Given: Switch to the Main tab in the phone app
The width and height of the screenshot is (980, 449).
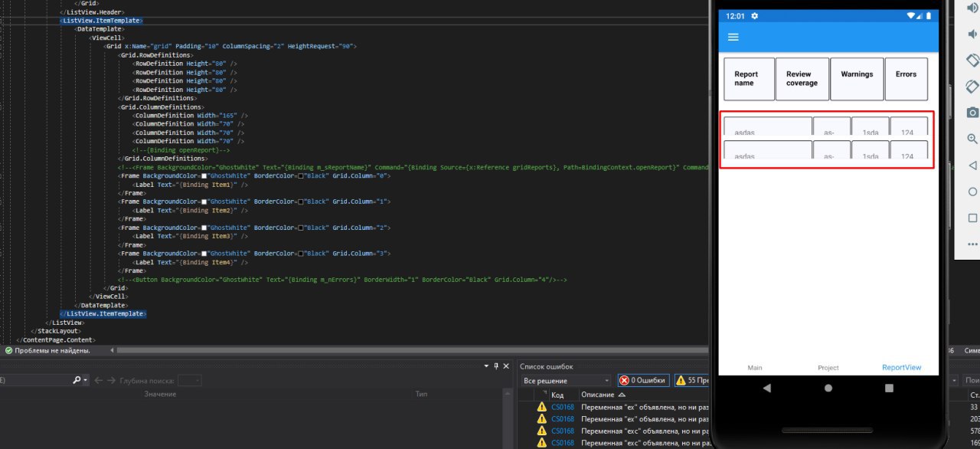Looking at the screenshot, I should [755, 368].
